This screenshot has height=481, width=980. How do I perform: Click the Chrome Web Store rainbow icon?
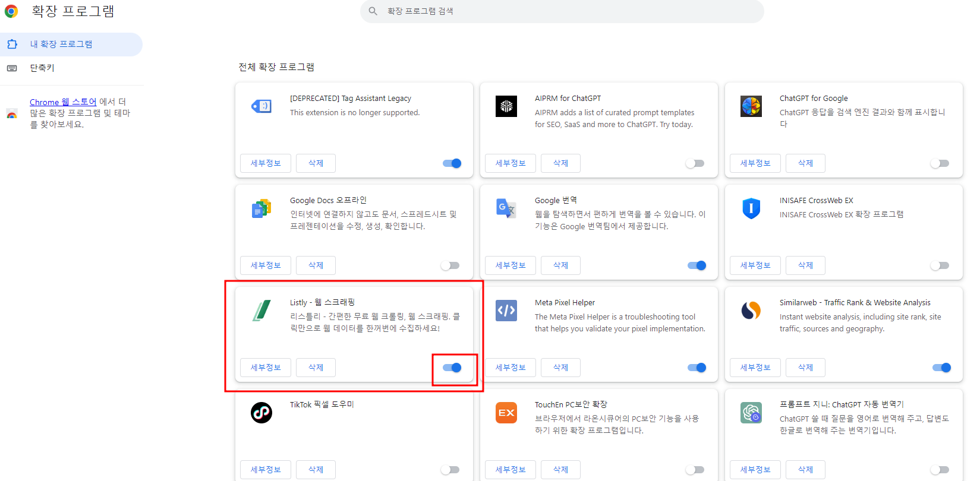[x=12, y=114]
